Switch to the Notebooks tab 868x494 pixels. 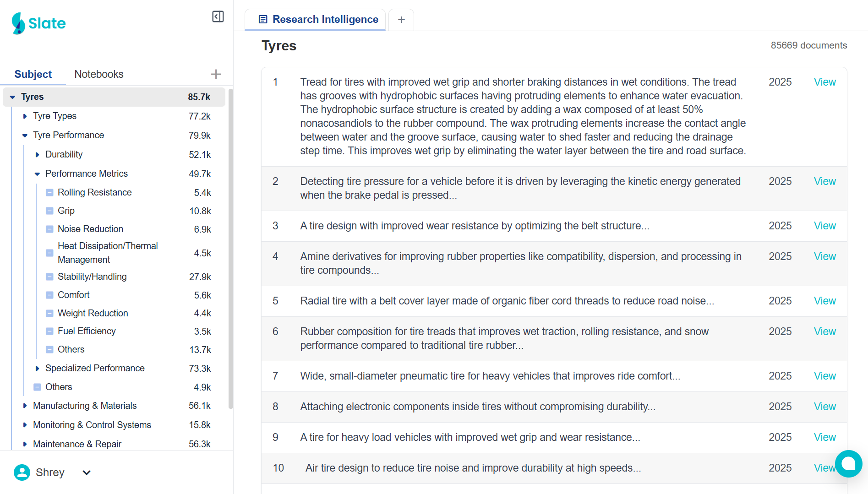click(x=99, y=74)
